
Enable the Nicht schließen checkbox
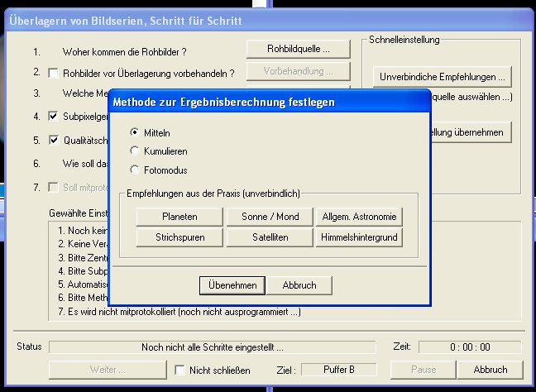point(180,370)
